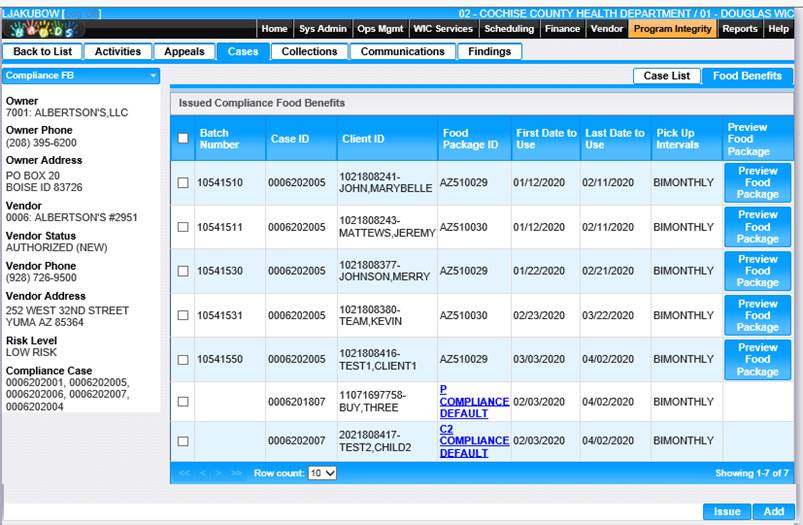Open the Scheduling menu

(509, 29)
